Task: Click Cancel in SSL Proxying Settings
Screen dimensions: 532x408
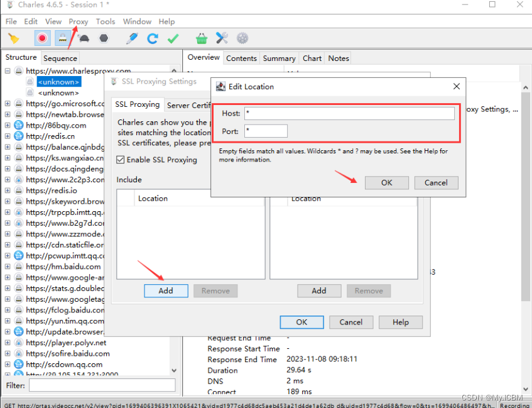Action: pos(351,322)
